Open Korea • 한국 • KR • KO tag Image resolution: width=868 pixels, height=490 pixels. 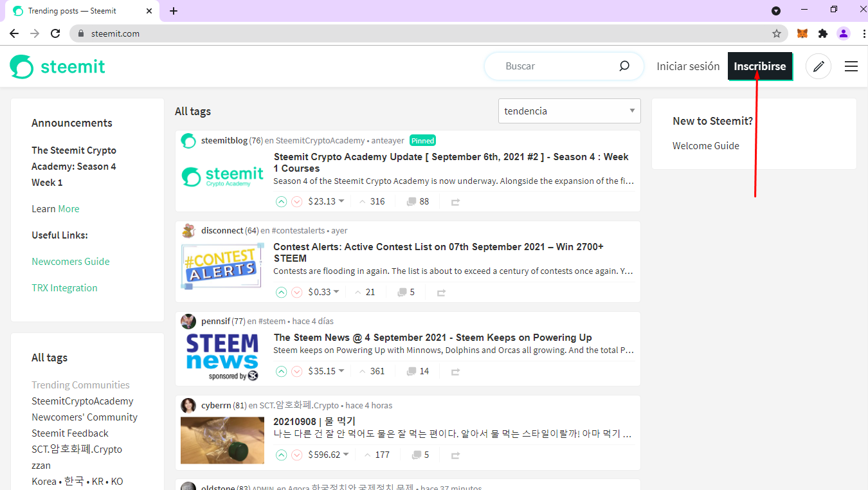coord(77,482)
